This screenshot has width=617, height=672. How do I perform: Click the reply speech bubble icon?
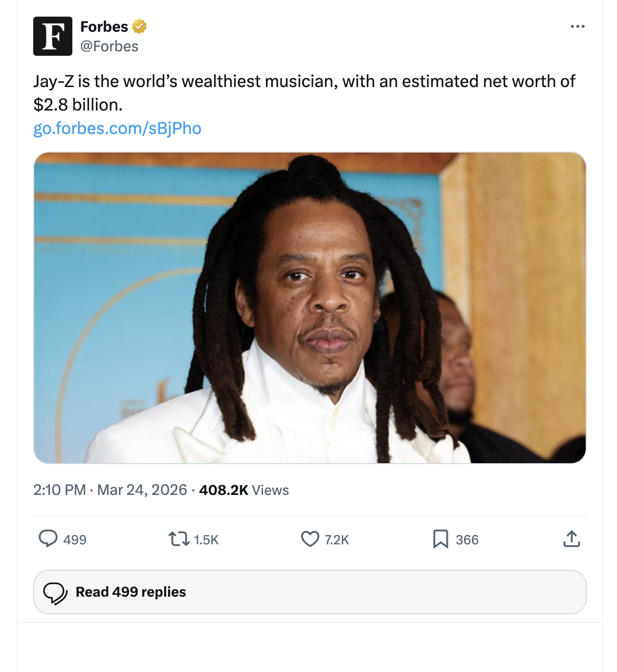48,539
